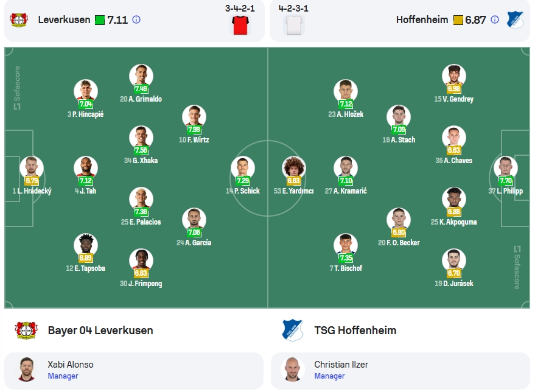Select G. Xhaka player photo
535x392 pixels.
pyautogui.click(x=141, y=138)
